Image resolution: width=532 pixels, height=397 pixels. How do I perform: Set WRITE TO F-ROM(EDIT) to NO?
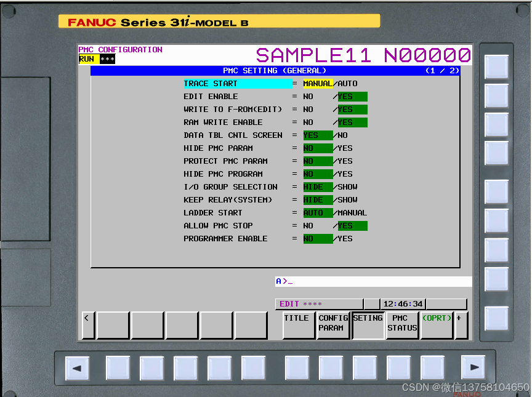[x=308, y=110]
